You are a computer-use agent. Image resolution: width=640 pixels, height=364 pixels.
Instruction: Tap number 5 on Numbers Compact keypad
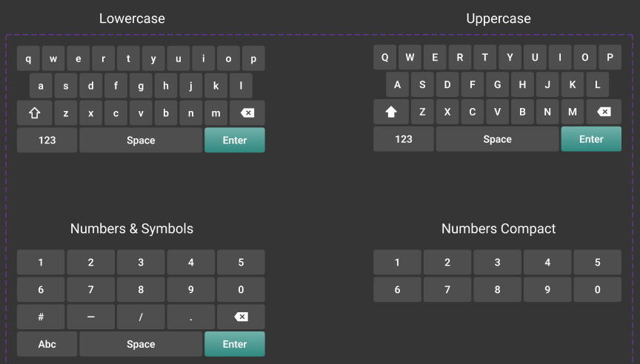tap(598, 262)
